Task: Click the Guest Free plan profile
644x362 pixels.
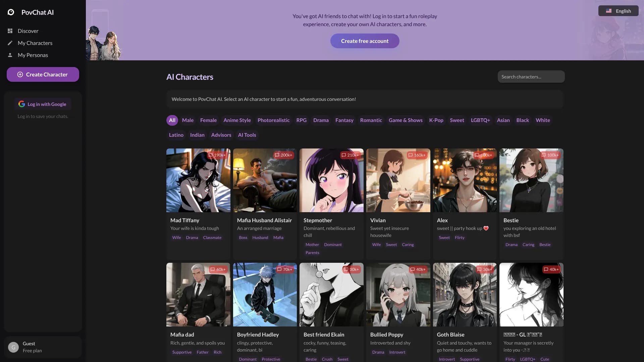Action: [43, 347]
